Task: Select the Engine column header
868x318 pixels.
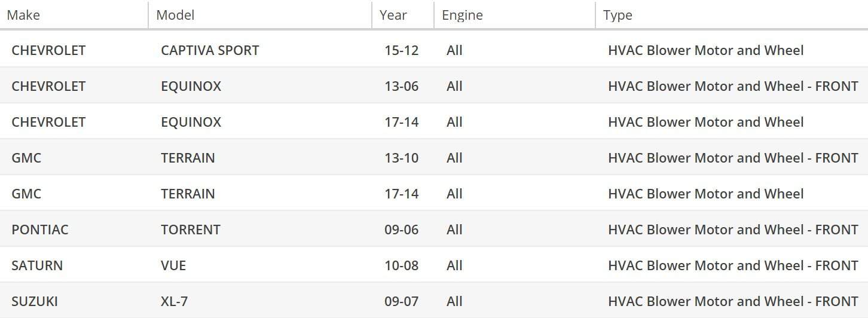Action: (x=462, y=16)
